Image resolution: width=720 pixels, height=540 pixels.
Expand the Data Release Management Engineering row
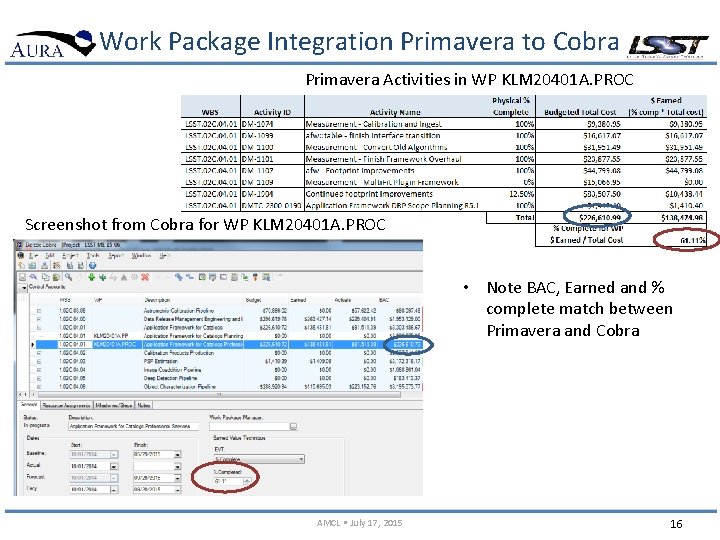point(39,319)
